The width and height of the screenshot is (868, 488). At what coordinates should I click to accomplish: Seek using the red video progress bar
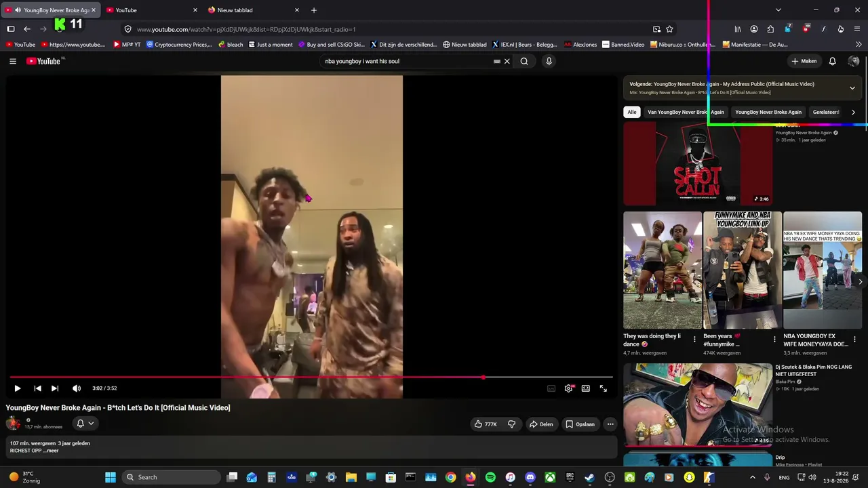coord(311,377)
